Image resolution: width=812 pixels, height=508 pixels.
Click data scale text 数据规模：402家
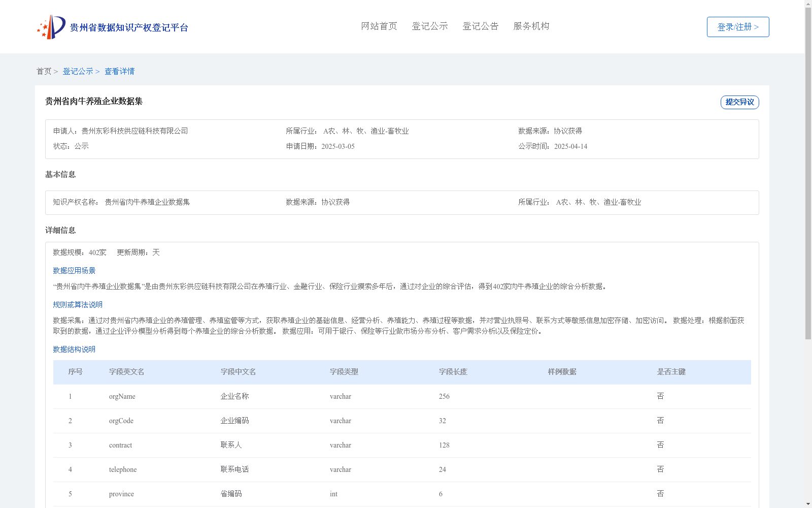click(80, 252)
